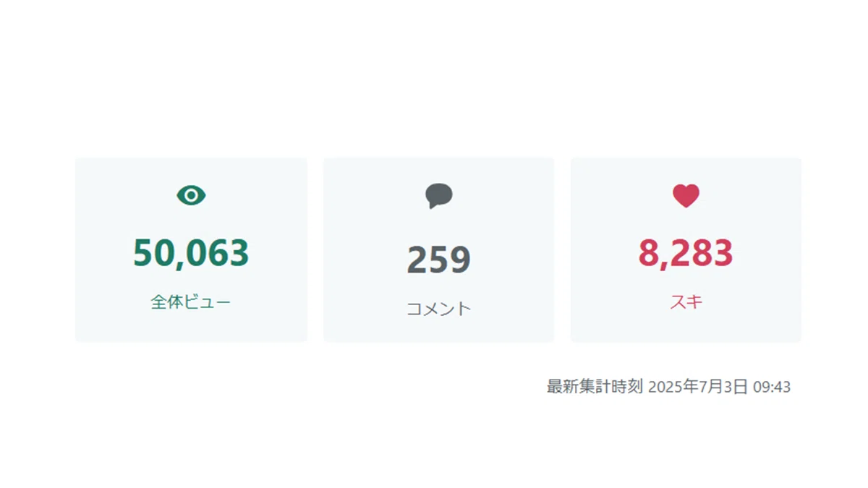Click the 最新集計時刻 text
The width and height of the screenshot is (868, 488).
[x=595, y=387]
